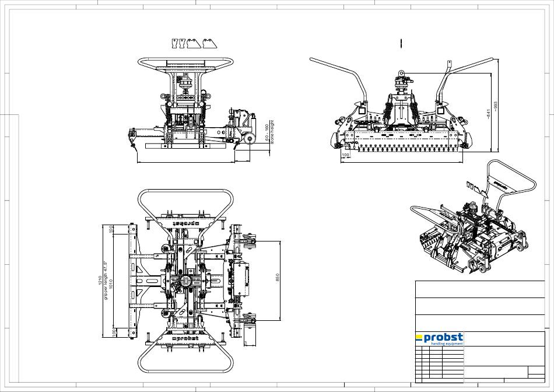Select the "1010" dimension in the plan view

click(111, 284)
